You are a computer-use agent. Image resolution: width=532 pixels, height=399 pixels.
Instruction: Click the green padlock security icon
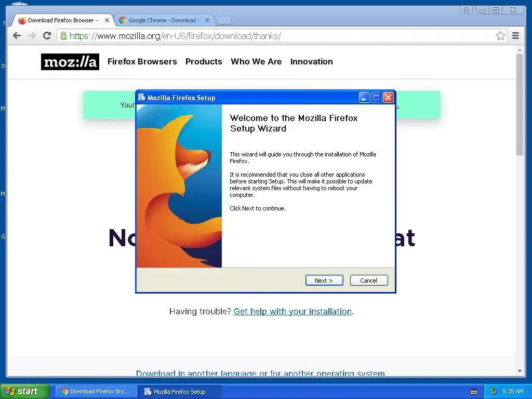tap(63, 36)
